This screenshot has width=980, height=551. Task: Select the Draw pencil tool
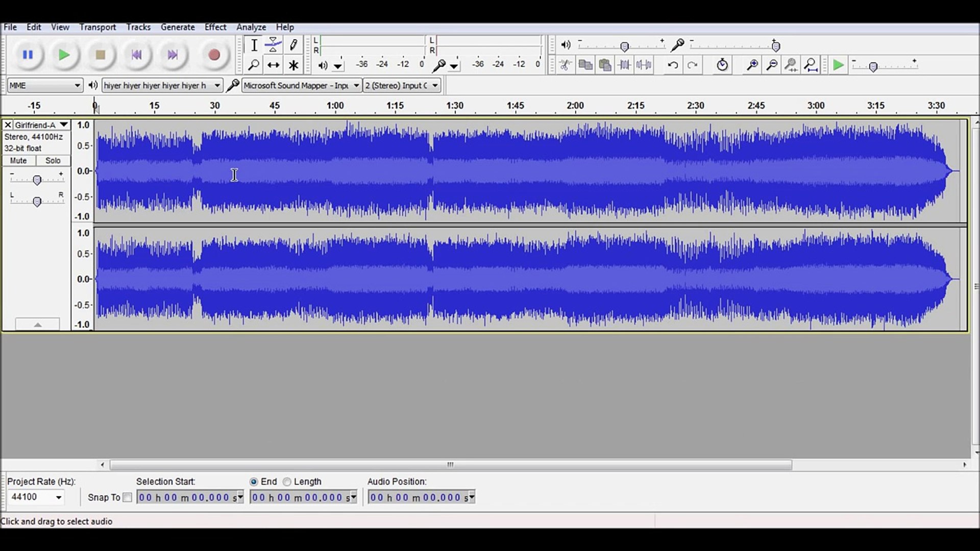coord(293,45)
